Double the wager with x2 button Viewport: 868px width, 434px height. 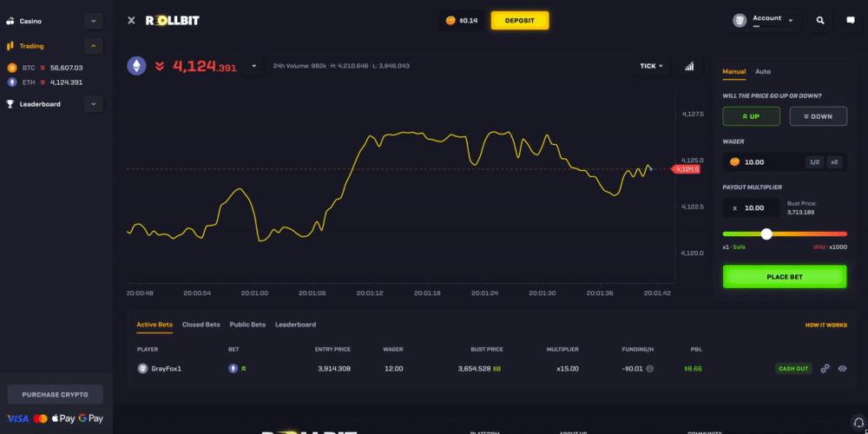coord(834,161)
